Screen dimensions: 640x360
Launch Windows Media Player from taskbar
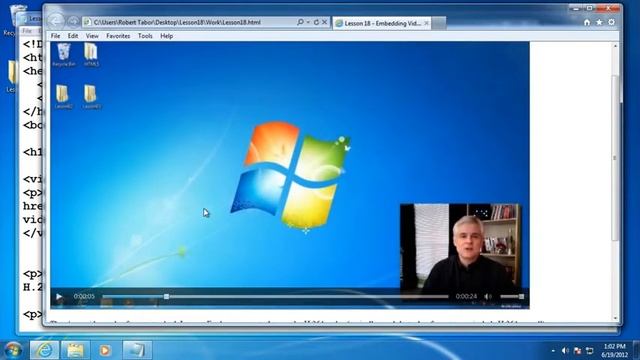(105, 350)
